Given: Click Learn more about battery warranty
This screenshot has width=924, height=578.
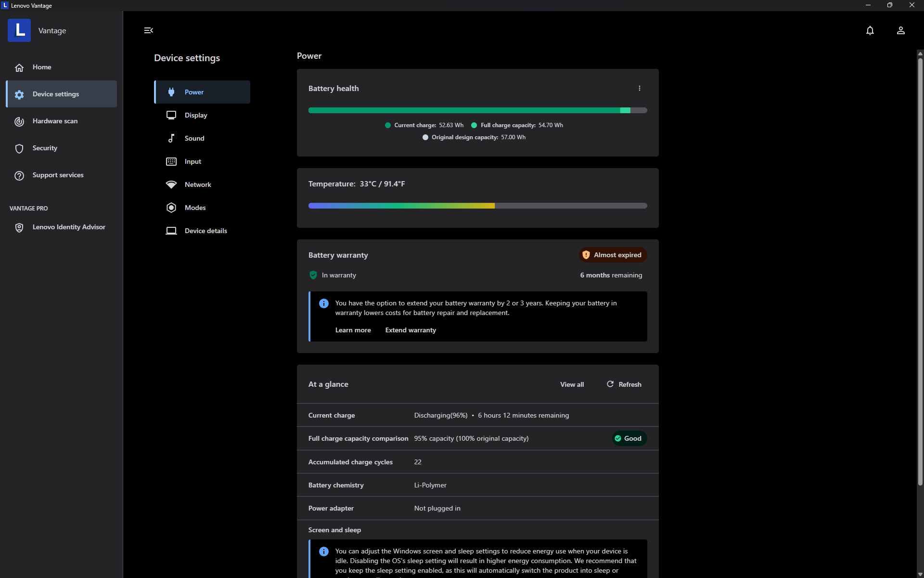Looking at the screenshot, I should click(353, 330).
